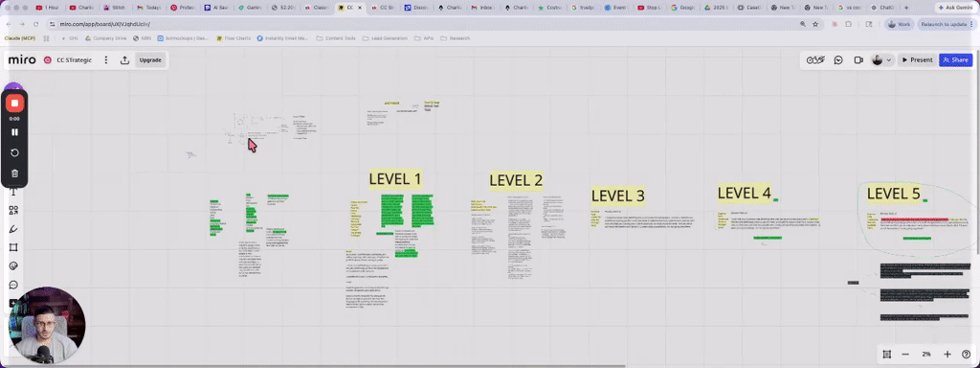980x368 pixels.
Task: Open the Work profile button
Action: point(900,24)
